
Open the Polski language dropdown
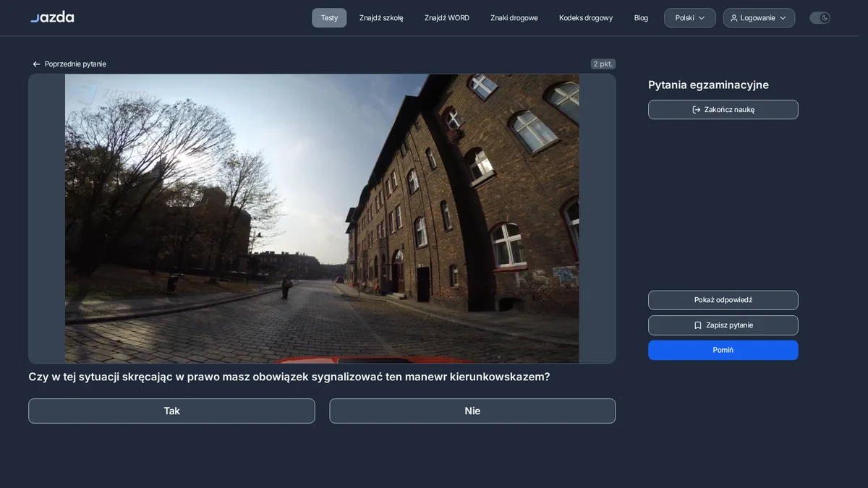690,18
